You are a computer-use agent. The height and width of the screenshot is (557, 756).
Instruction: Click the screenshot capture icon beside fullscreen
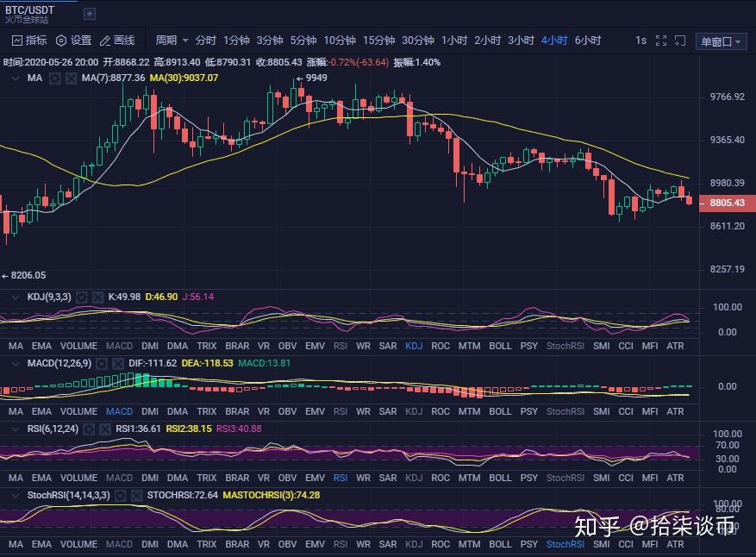(x=680, y=41)
